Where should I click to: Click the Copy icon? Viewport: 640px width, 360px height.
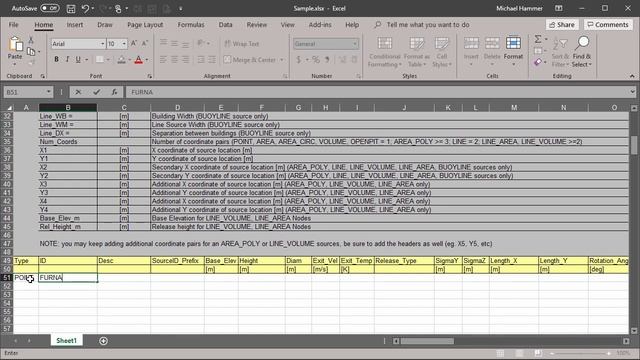point(31,51)
